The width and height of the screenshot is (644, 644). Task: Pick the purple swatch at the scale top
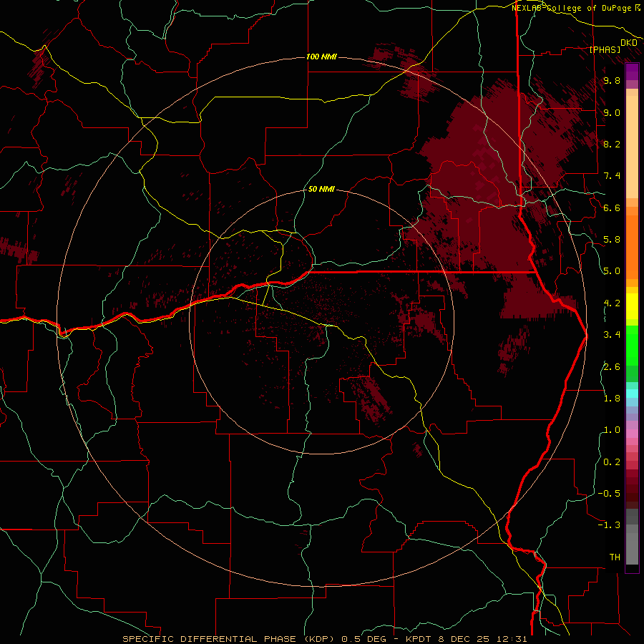point(632,72)
